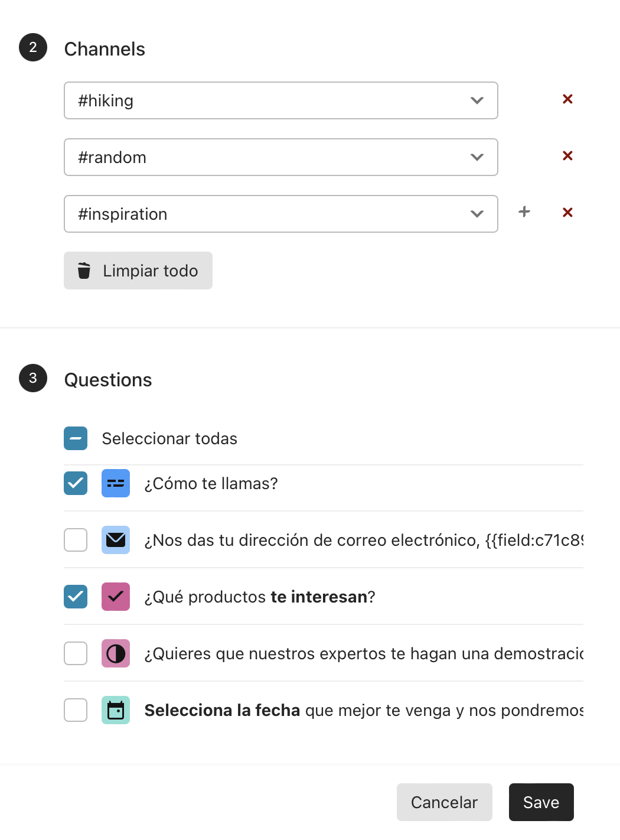
Task: Uncheck the ¿Cómo te llamas? question
Action: 76,483
